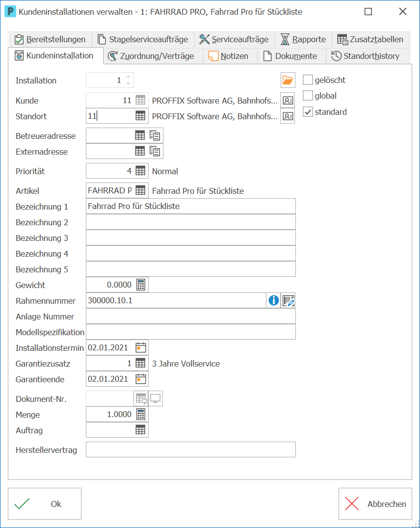Click the '3 Jahre Vollservice' text
This screenshot has width=420, height=528.
tap(186, 364)
